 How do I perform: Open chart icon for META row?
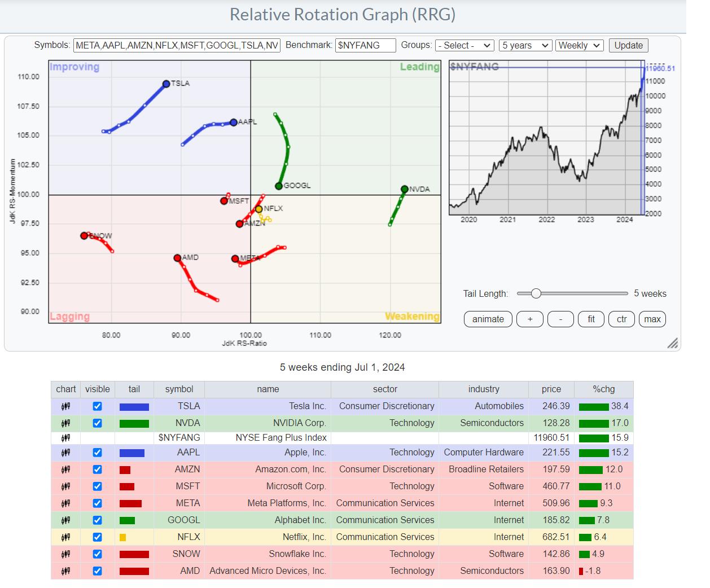(65, 503)
